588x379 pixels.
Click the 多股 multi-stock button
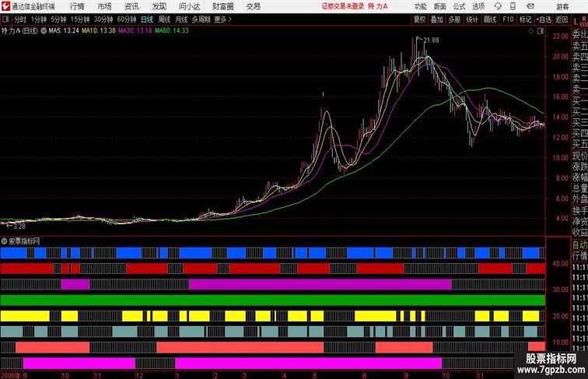tap(454, 19)
